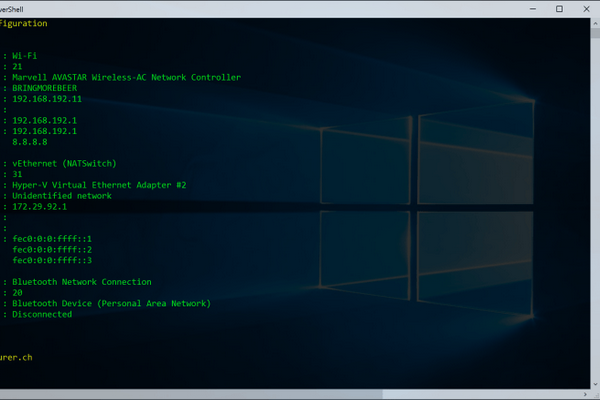This screenshot has height=400, width=600.
Task: Click the vertical scrollbar up arrow
Action: pyautogui.click(x=594, y=23)
